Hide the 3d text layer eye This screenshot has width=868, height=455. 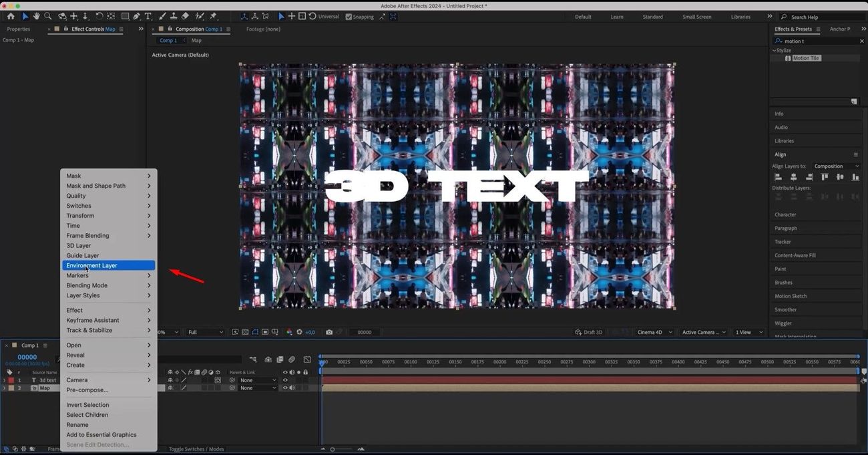click(x=285, y=380)
